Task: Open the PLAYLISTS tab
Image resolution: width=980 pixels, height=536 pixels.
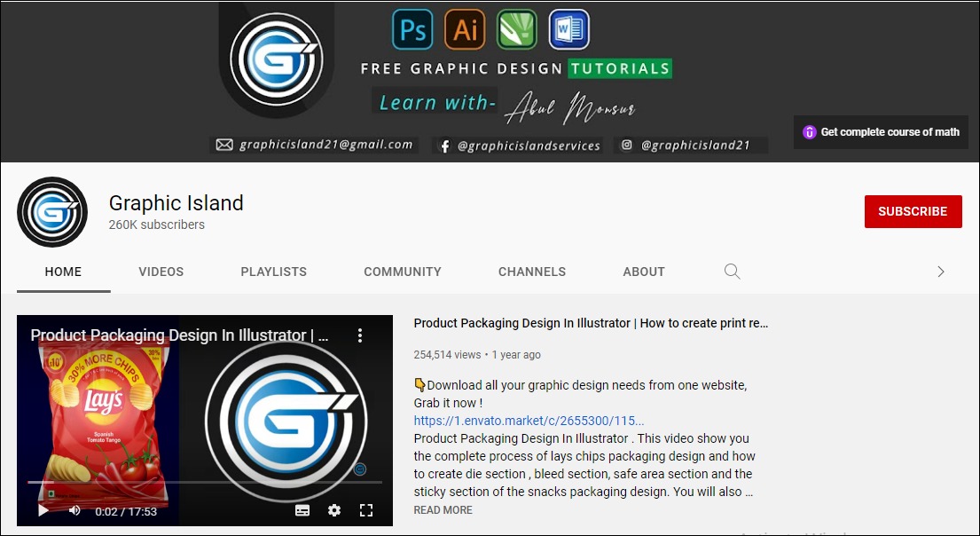Action: pos(274,272)
